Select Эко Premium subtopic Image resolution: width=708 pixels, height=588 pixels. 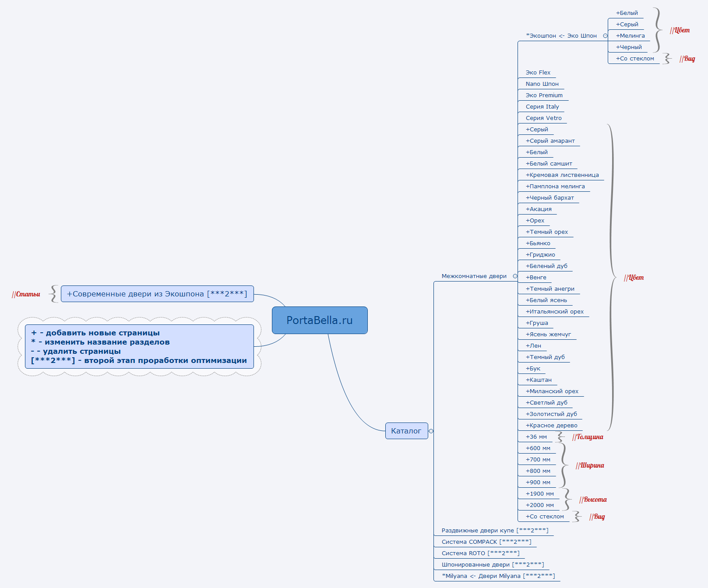point(544,95)
